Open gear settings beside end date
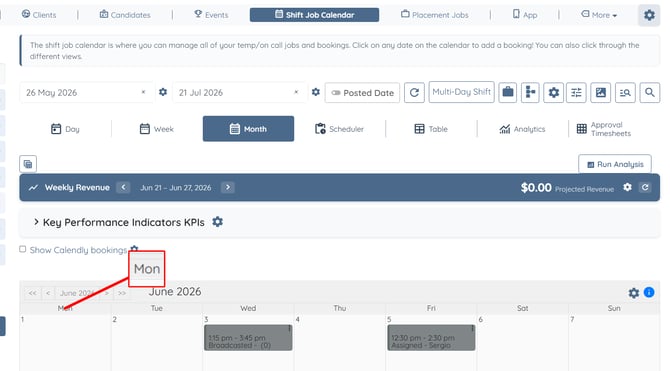The height and width of the screenshot is (371, 670). (316, 92)
